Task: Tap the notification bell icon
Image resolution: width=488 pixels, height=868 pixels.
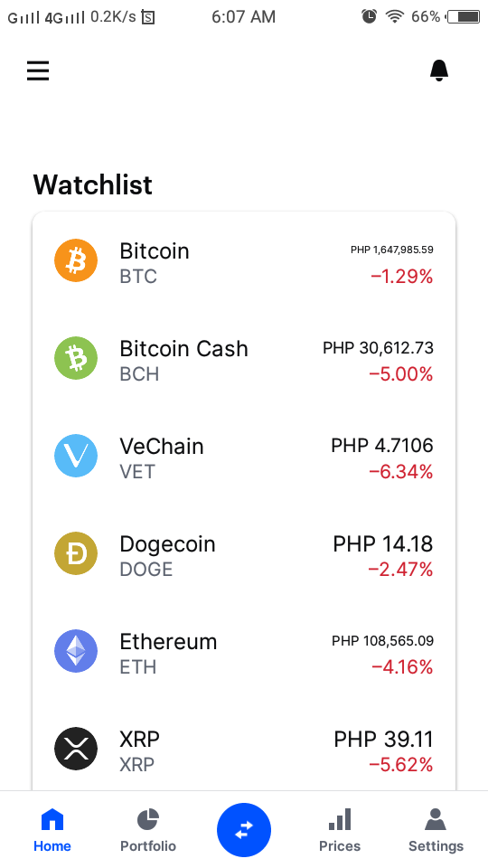Action: click(x=439, y=71)
